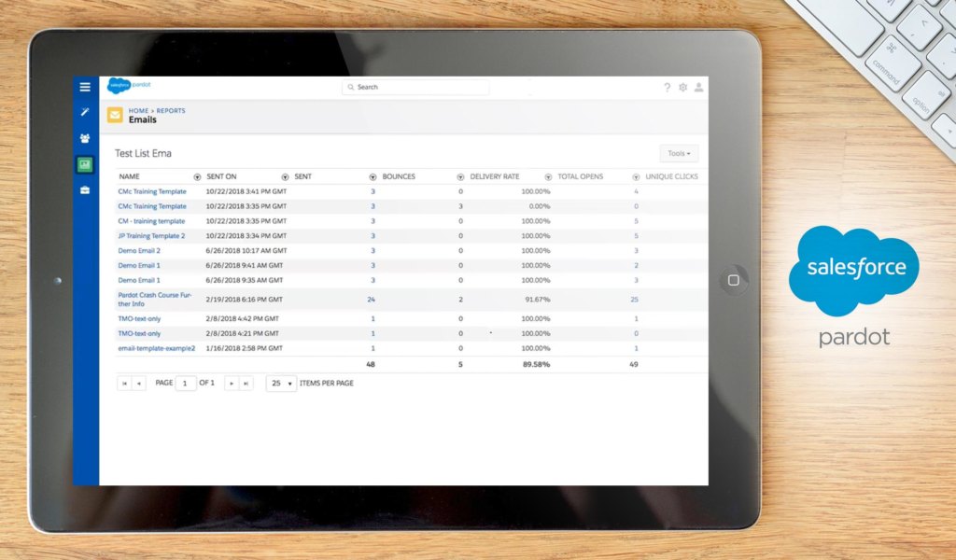Screen dimensions: 956x560
Task: Jump to the last page arrow
Action: point(246,384)
